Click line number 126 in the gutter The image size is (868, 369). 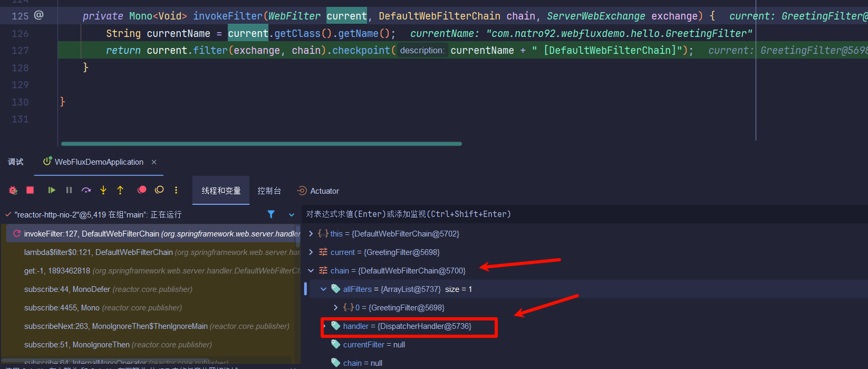[x=20, y=34]
